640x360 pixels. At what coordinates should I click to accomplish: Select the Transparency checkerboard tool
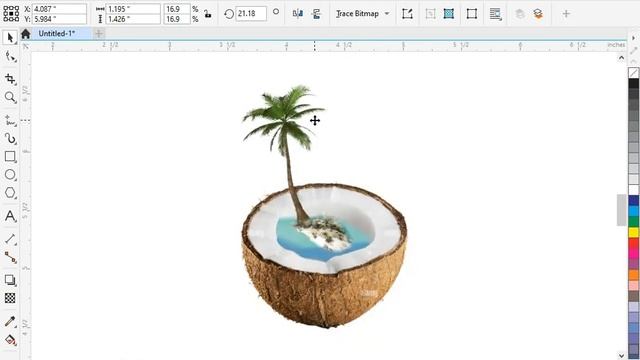pyautogui.click(x=10, y=298)
